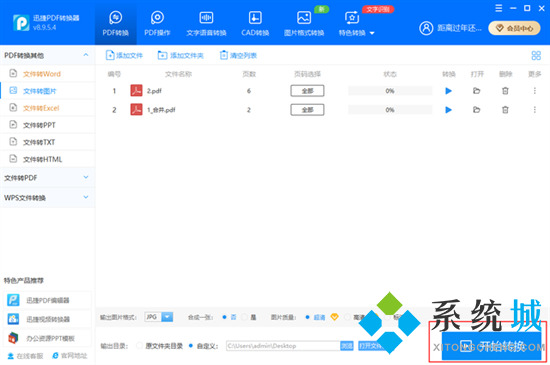Click the output path field C:\Users\admin\Desktop
Image resolution: width=550 pixels, height=365 pixels.
283,346
